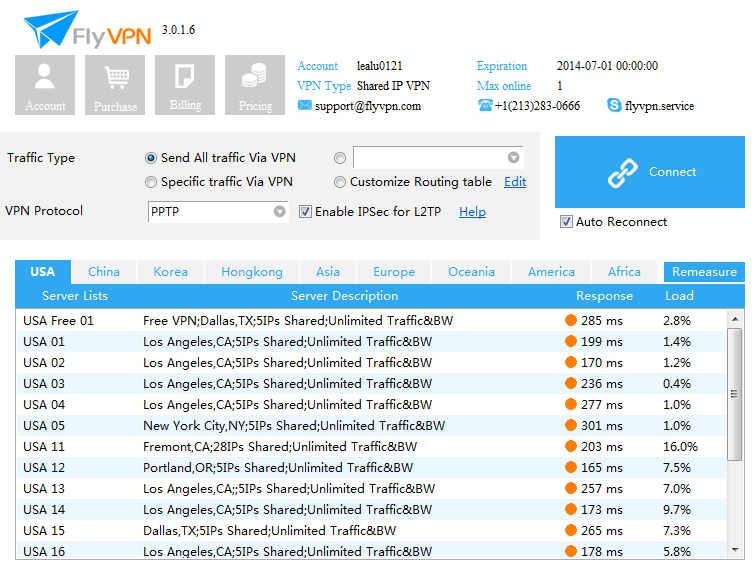Click the orange status dot for USA 15
756x570 pixels.
tap(571, 530)
